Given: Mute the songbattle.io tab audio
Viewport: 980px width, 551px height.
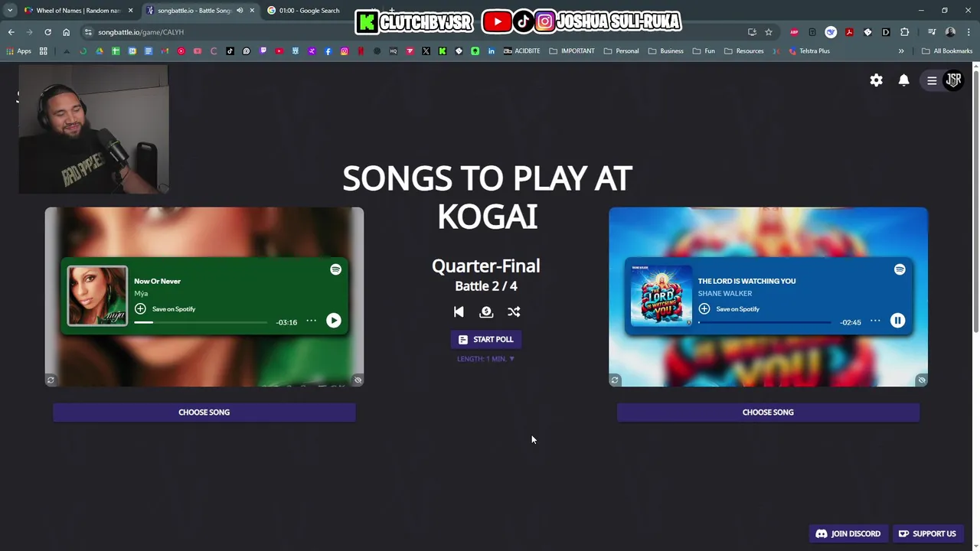Looking at the screenshot, I should [x=240, y=11].
